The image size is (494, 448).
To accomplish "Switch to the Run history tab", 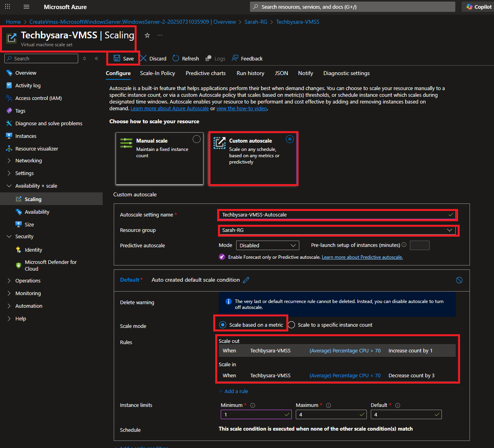I will (x=250, y=73).
